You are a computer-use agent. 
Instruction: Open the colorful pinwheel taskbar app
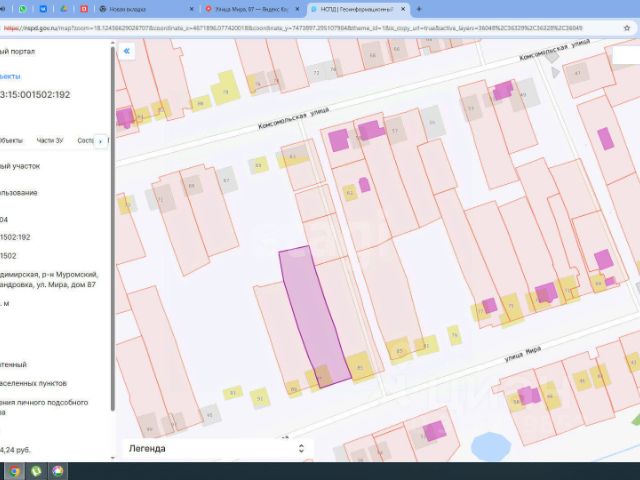tap(58, 471)
